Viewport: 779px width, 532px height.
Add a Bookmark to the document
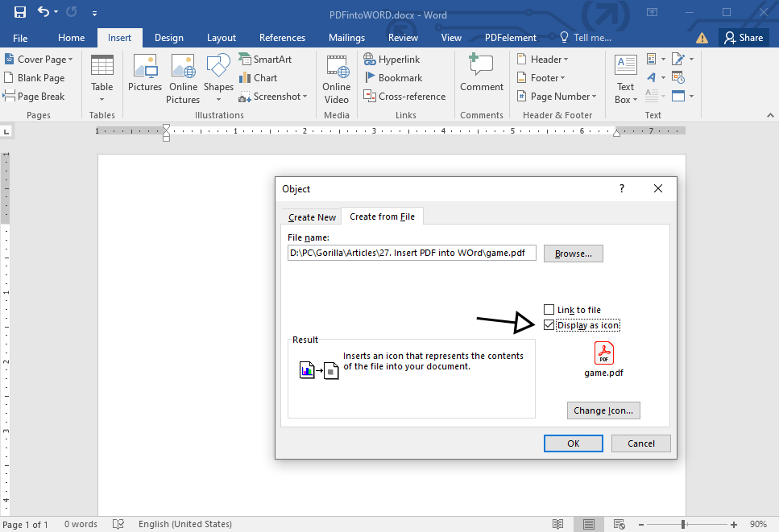point(394,77)
